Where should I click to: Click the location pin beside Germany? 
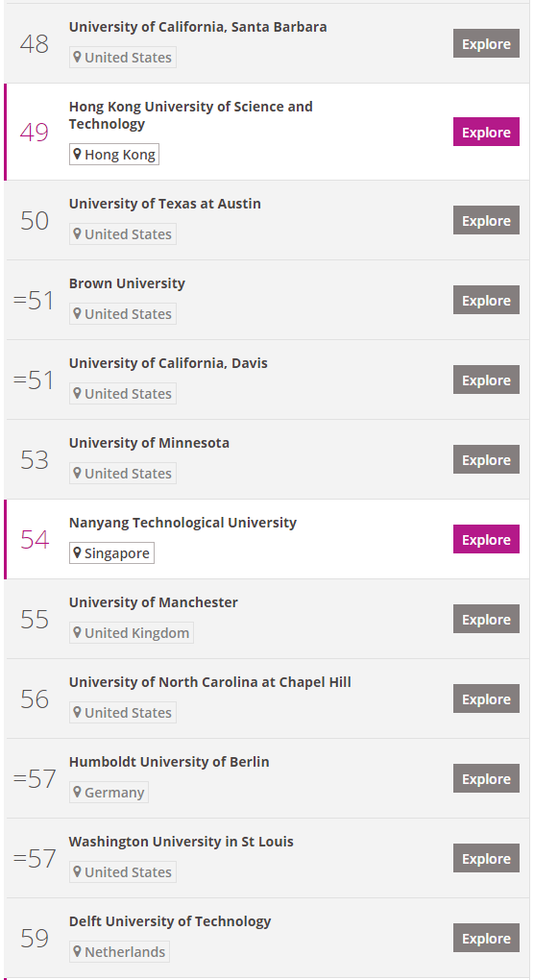[77, 793]
